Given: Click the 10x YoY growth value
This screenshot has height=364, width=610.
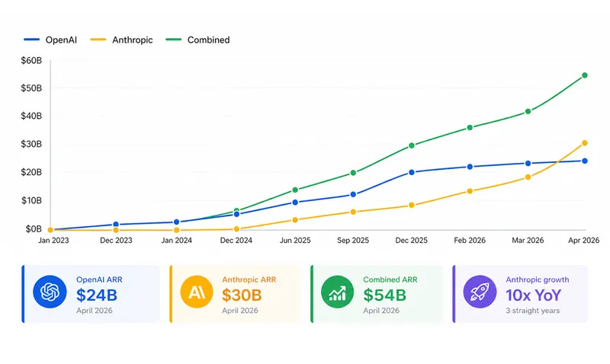Looking at the screenshot, I should click(x=533, y=295).
